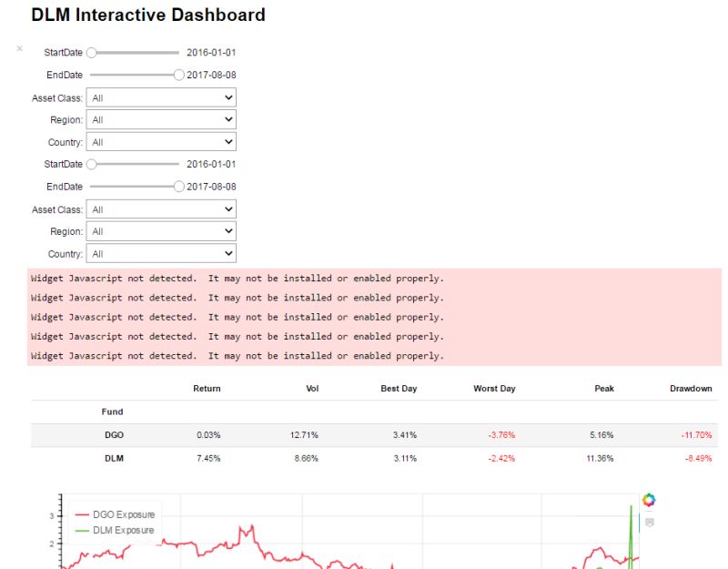Screen dimensions: 728x569
Task: Click the save plot icon on the chart toolbar
Action: (648, 521)
